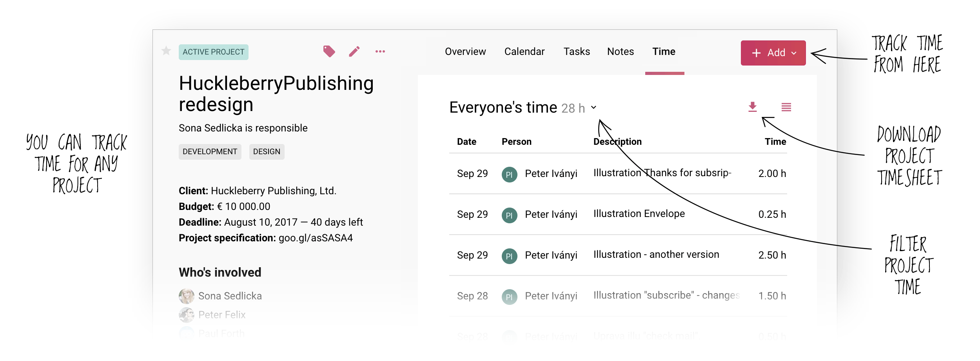Viewport: 980px width, 361px height.
Task: Click 'Illustration "subscribe" - changes' entry
Action: (x=666, y=295)
